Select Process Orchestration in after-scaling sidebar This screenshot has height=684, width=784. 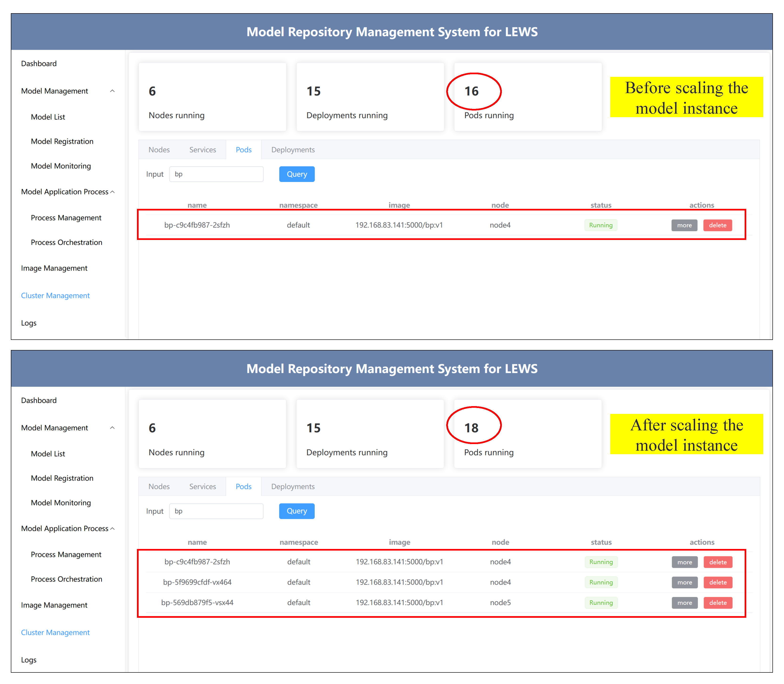(66, 579)
